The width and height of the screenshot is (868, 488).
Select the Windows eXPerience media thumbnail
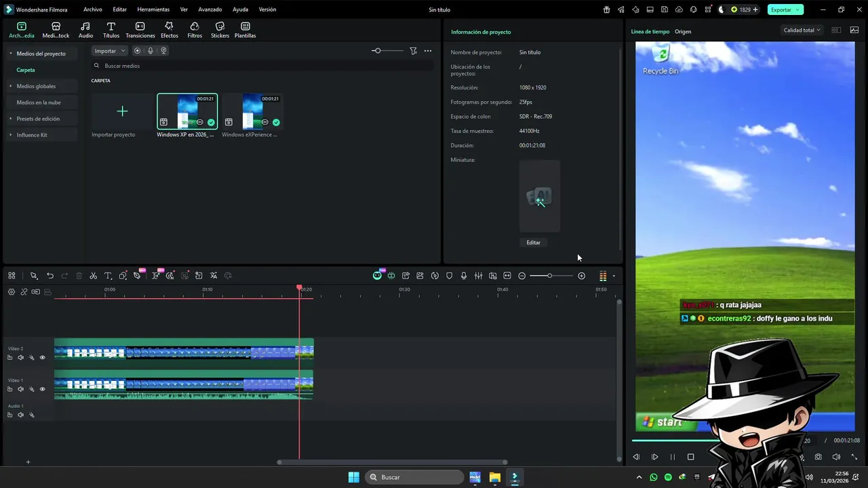tap(252, 111)
